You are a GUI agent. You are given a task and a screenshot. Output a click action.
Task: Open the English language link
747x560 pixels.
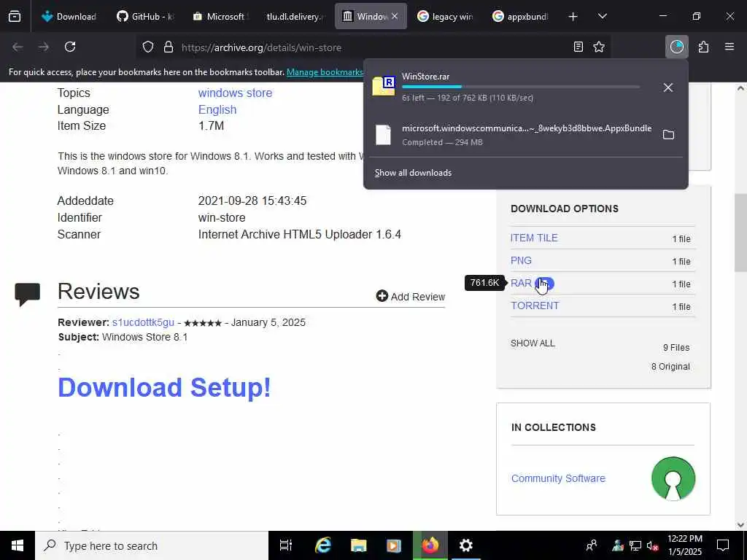[x=217, y=109]
